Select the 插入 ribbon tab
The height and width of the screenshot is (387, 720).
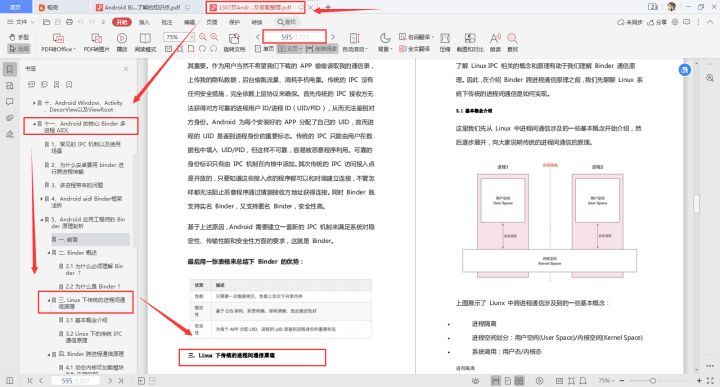pos(144,22)
